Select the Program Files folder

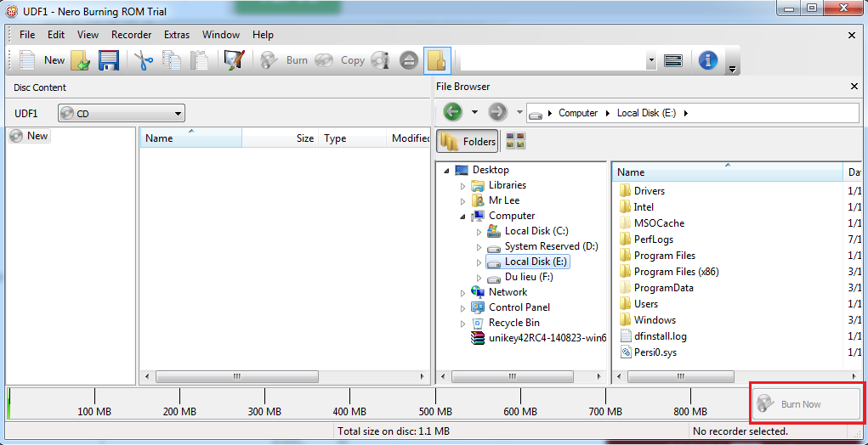click(664, 256)
